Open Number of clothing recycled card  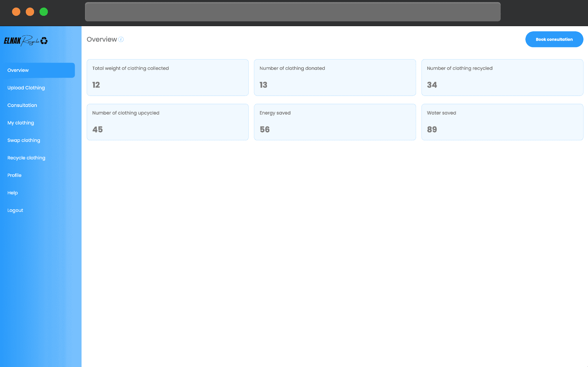[x=502, y=77]
